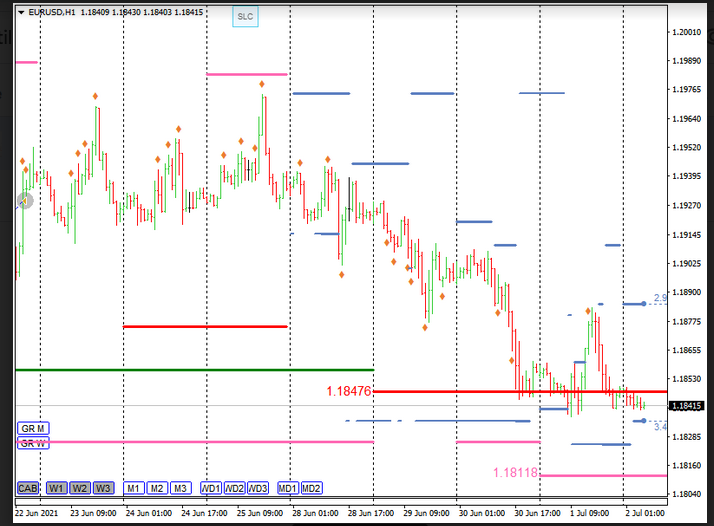Toggle the W2 weekly level button
714x526 pixels.
pos(80,488)
